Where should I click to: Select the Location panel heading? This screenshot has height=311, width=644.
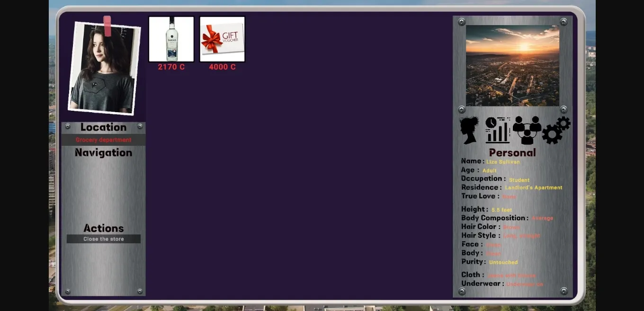[x=103, y=127]
